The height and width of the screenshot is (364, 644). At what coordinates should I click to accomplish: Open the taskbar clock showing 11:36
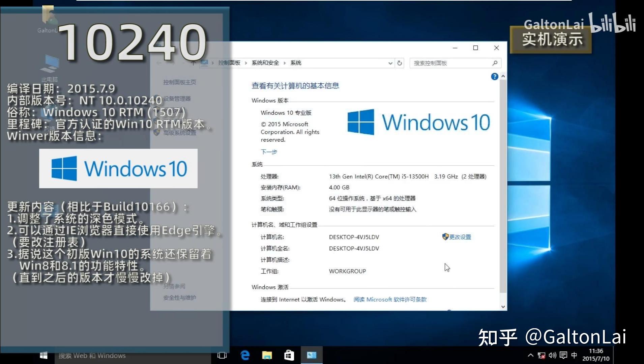[x=596, y=355]
